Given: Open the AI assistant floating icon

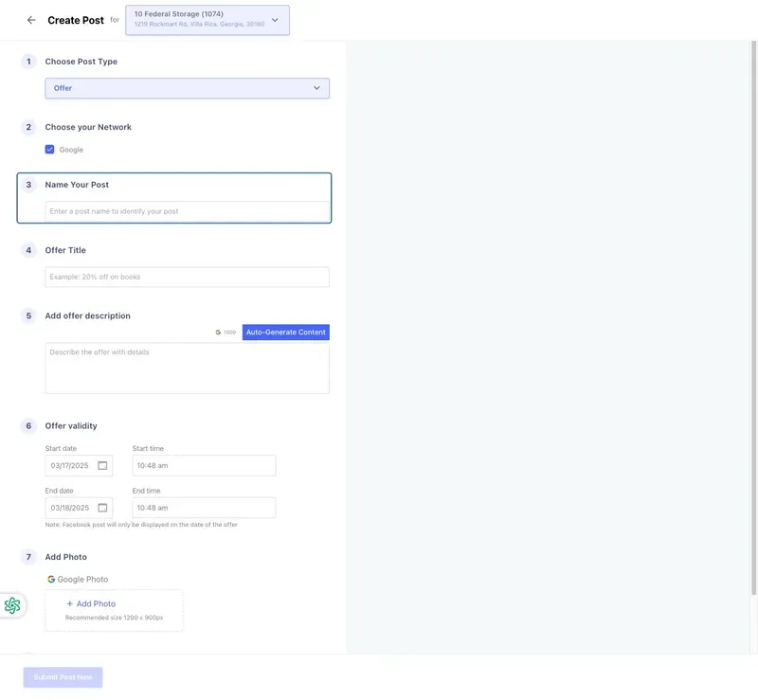Looking at the screenshot, I should 12,605.
